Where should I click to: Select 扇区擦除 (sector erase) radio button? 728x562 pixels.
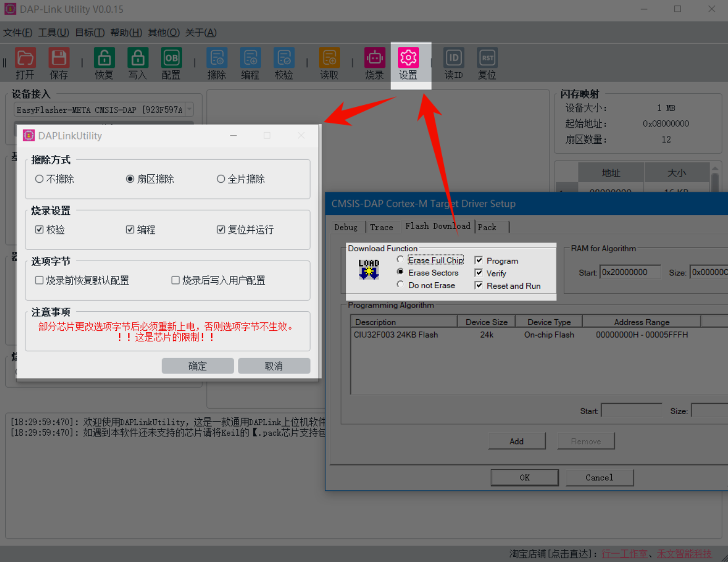pos(130,179)
